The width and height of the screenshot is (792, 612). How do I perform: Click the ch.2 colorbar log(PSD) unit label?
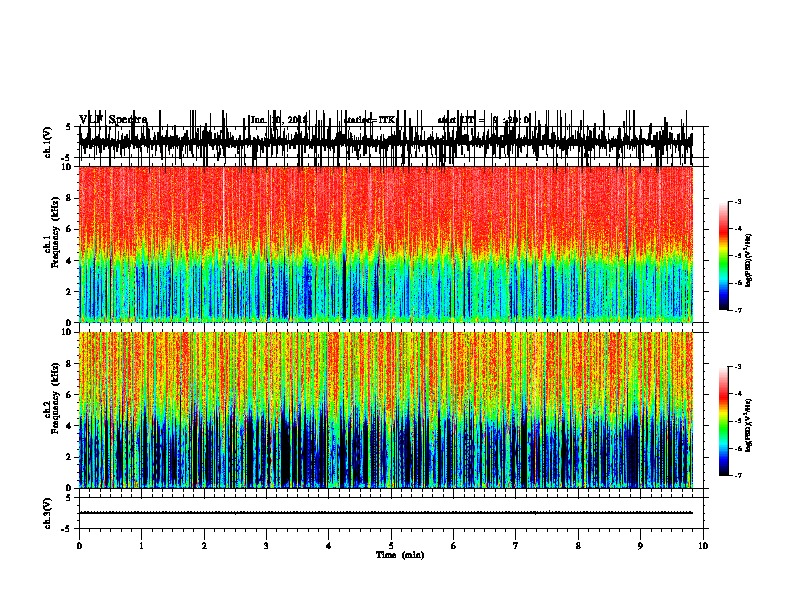[749, 426]
